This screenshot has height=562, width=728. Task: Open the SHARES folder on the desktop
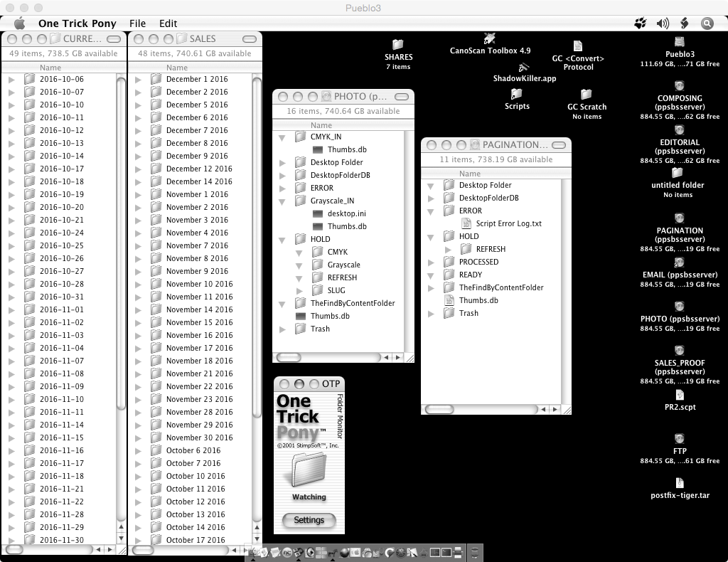(398, 45)
